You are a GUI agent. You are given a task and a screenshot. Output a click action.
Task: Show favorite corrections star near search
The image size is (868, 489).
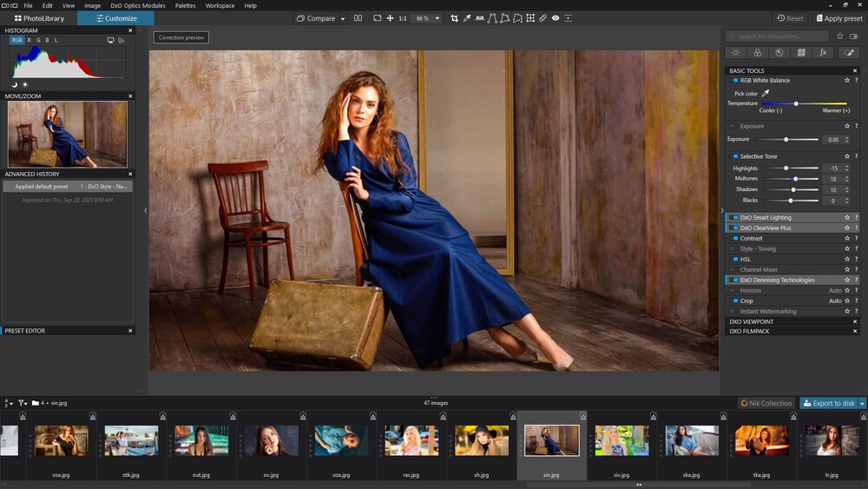click(x=839, y=36)
